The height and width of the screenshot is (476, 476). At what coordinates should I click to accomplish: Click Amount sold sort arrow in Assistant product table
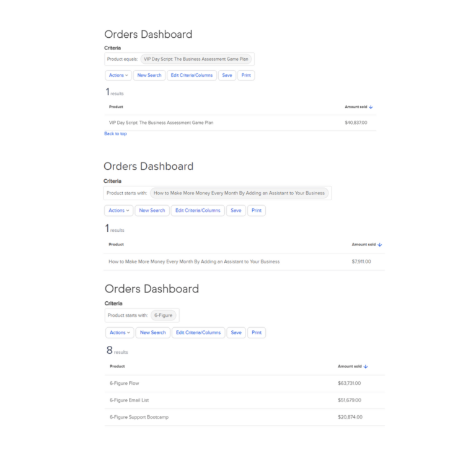380,245
